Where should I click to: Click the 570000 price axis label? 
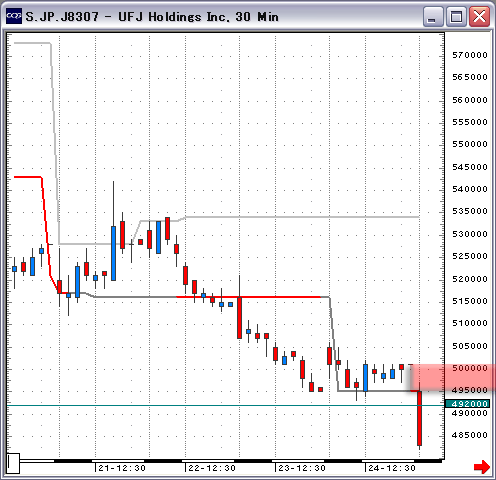point(470,55)
